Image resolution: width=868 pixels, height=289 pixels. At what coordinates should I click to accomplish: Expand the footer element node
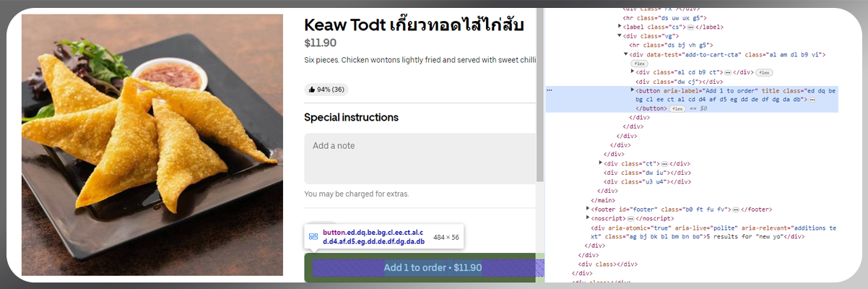click(588, 209)
